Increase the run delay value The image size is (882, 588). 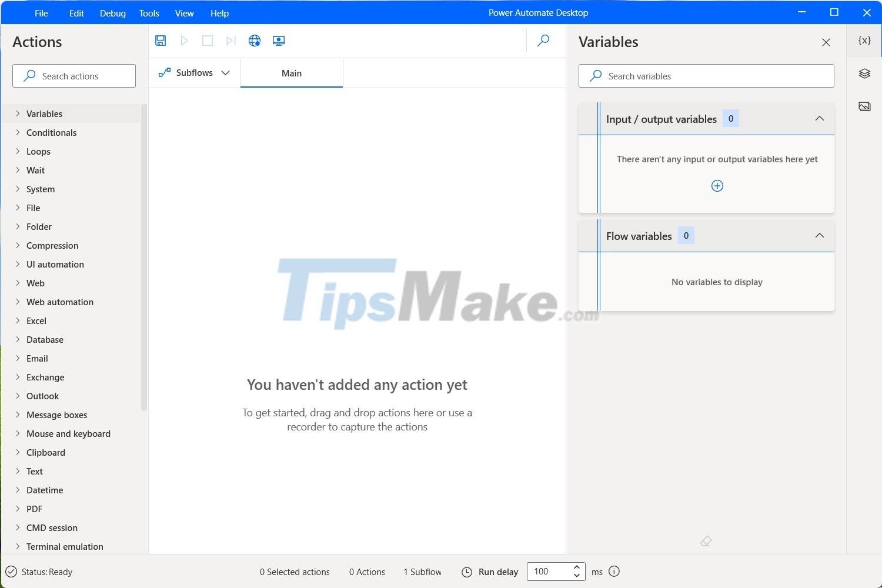(576, 567)
